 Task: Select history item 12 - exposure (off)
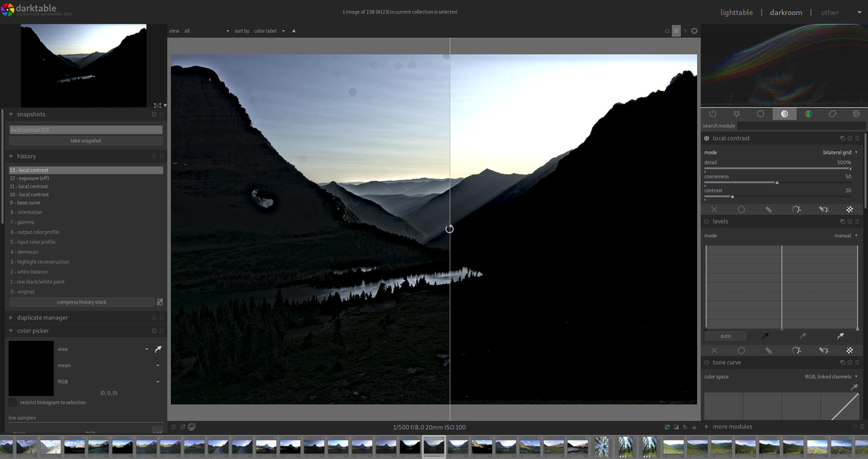click(86, 178)
